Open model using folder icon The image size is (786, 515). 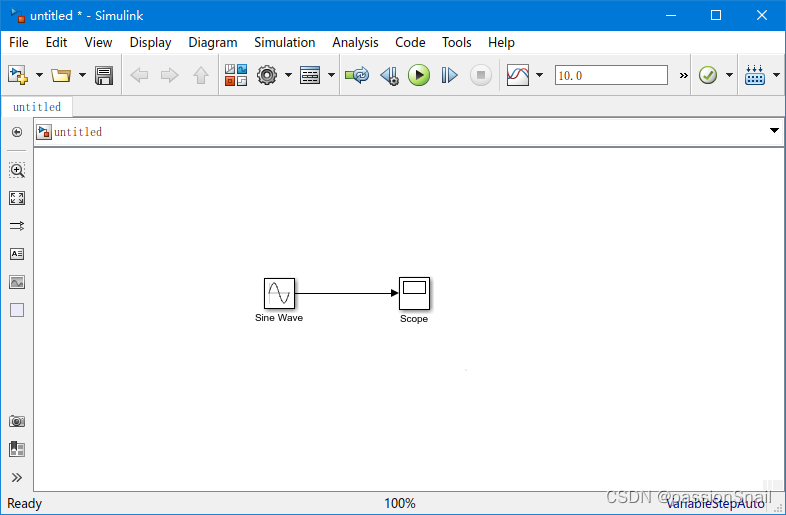[x=61, y=75]
